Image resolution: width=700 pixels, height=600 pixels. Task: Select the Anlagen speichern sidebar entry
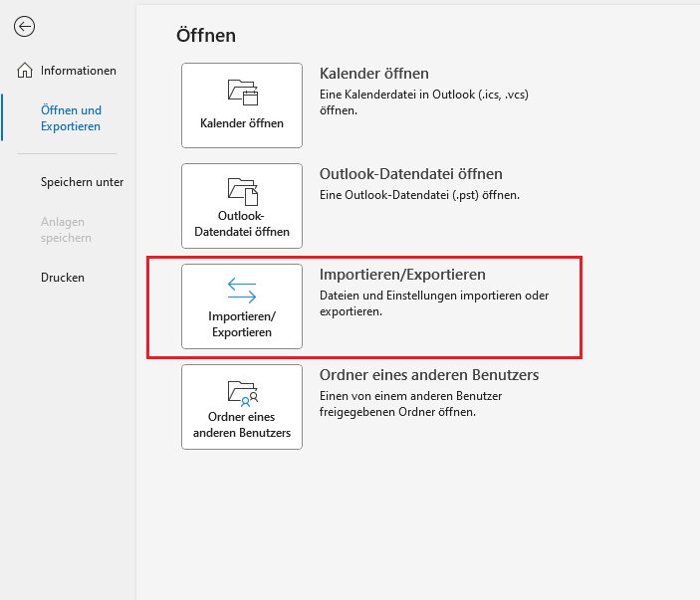click(66, 230)
